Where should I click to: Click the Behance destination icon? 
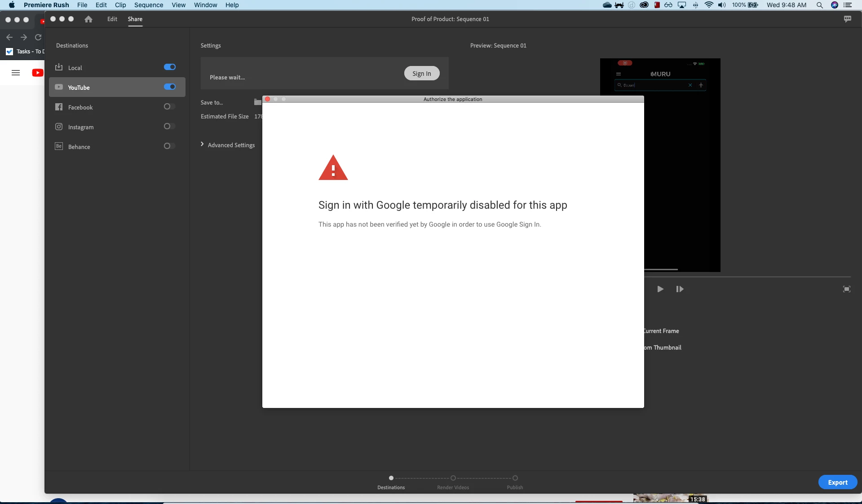[x=59, y=146]
